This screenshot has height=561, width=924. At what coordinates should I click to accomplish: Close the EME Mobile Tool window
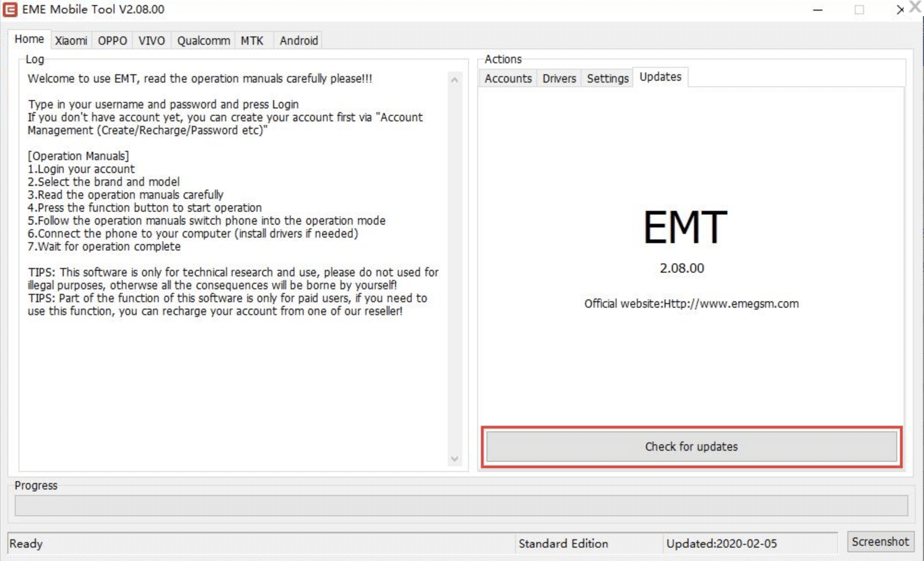pos(900,10)
